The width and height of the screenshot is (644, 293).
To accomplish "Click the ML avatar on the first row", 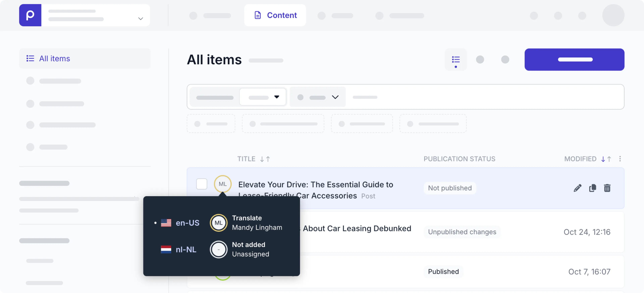I will click(223, 184).
